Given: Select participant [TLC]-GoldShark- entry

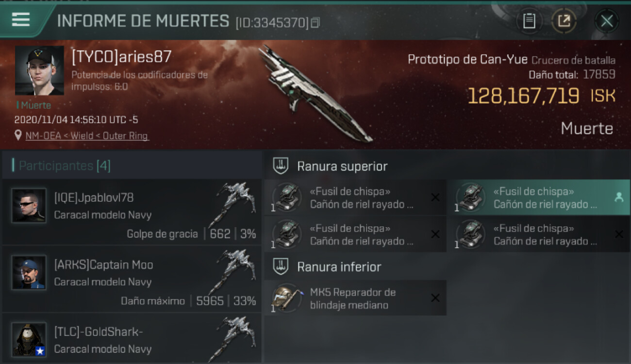Looking at the screenshot, I should click(x=132, y=338).
